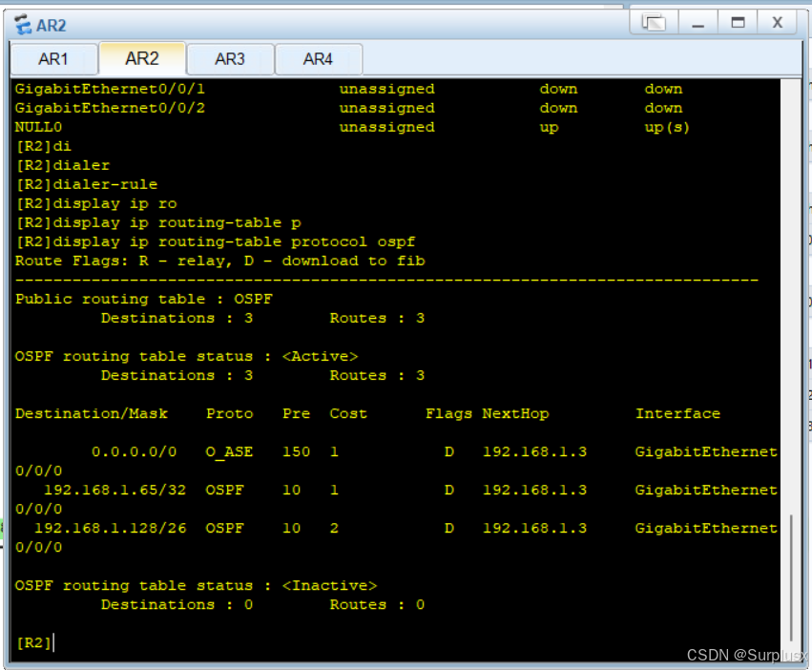Viewport: 812px width, 670px height.
Task: Click the AR2 router icon in title bar
Action: point(23,25)
